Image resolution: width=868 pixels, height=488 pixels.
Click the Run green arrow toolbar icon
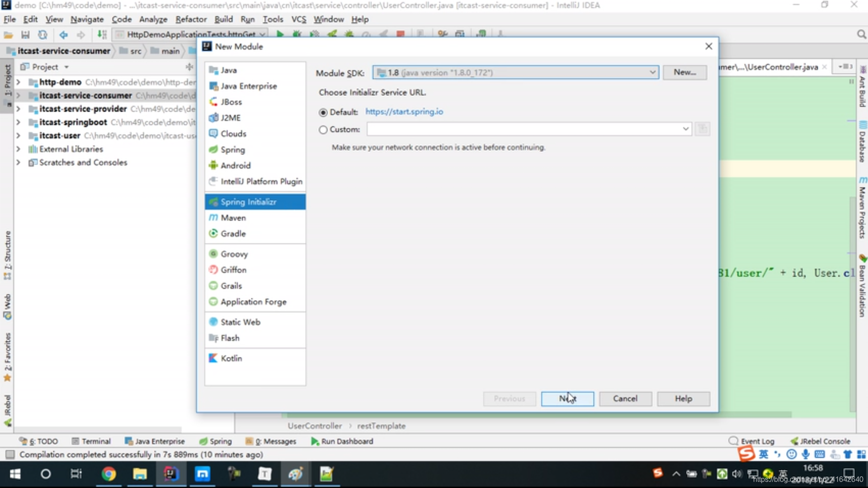(280, 34)
